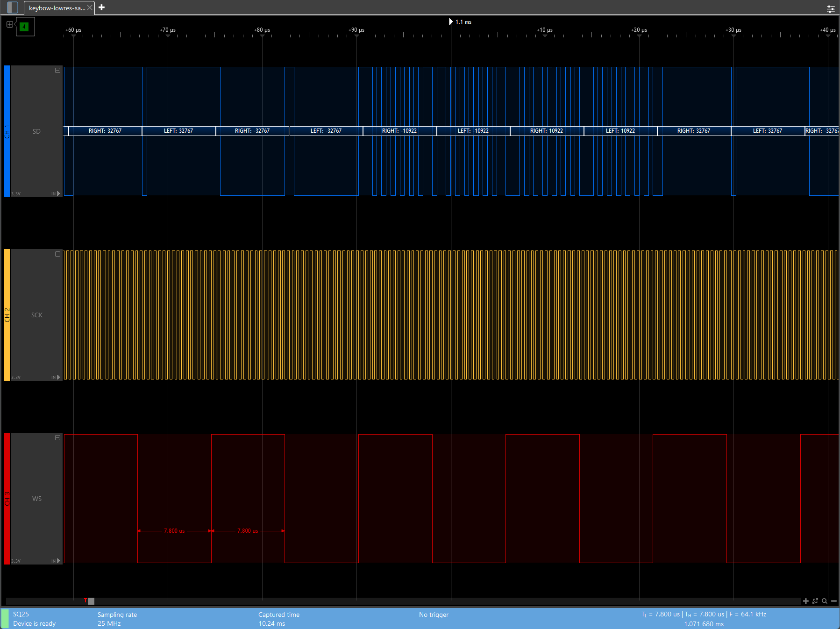Collapse the CH 1 SD channel with its minus box
Viewport: 840px width, 629px height.
click(x=58, y=71)
